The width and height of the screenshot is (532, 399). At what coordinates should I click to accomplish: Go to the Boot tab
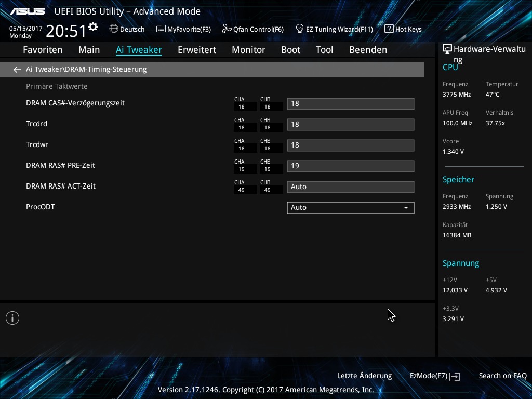tap(291, 50)
